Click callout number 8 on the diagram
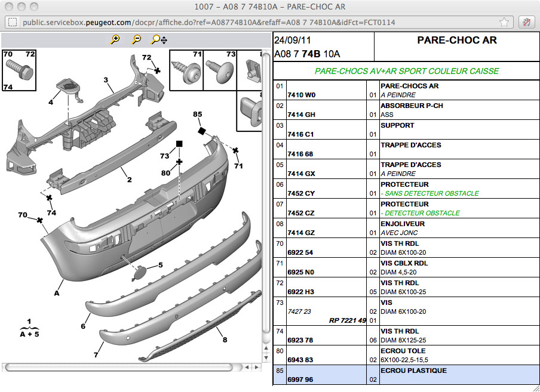The width and height of the screenshot is (540, 392). click(x=225, y=339)
